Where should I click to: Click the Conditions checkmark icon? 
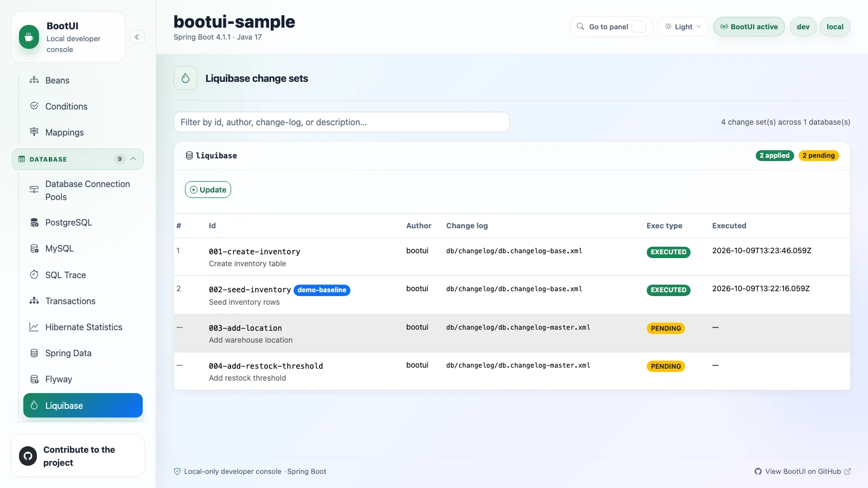pos(34,106)
